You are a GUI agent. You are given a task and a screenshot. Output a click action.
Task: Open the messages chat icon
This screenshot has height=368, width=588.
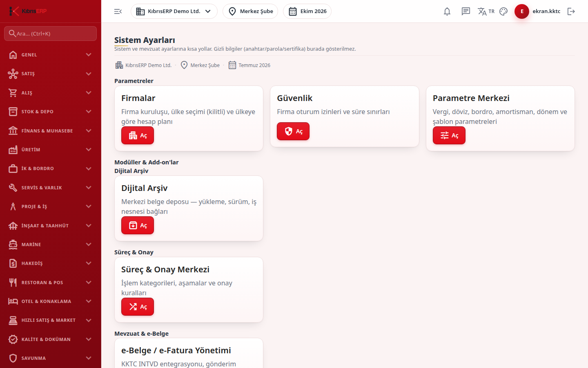(x=466, y=11)
